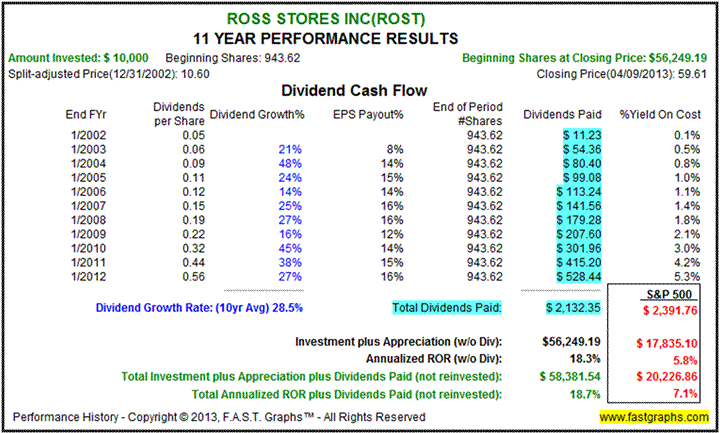Select S&P 500 value $ 17,835.10

[x=667, y=343]
